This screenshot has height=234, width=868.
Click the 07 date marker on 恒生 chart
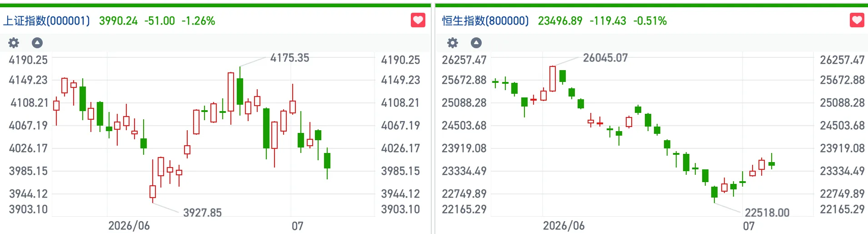pos(749,226)
